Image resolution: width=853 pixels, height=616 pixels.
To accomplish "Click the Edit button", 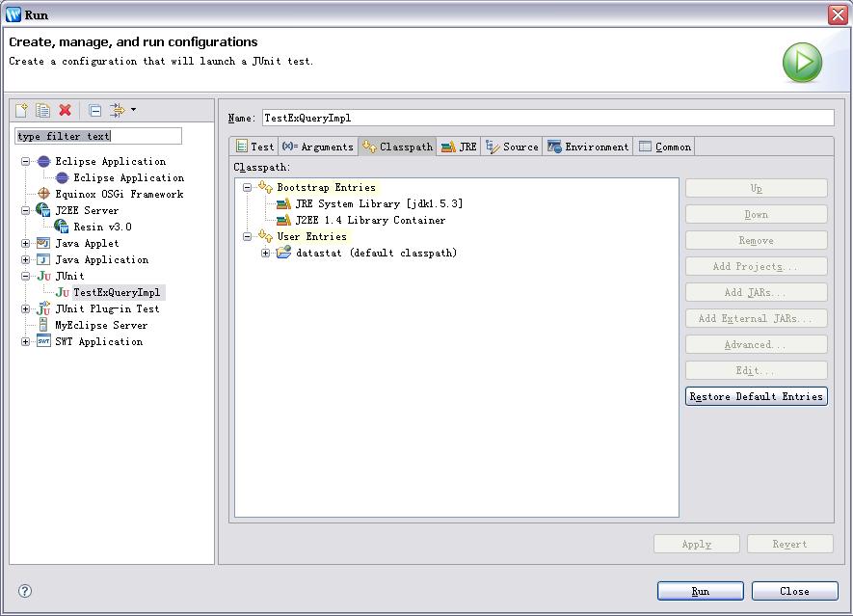I will click(x=757, y=370).
